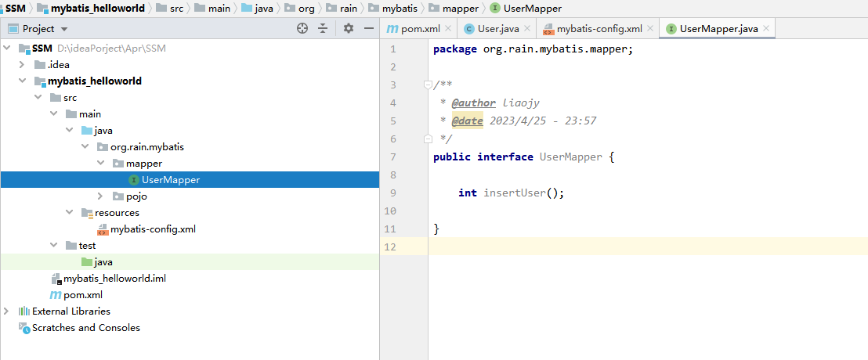The image size is (868, 360).
Task: Collapse the mapper package
Action: [x=100, y=163]
